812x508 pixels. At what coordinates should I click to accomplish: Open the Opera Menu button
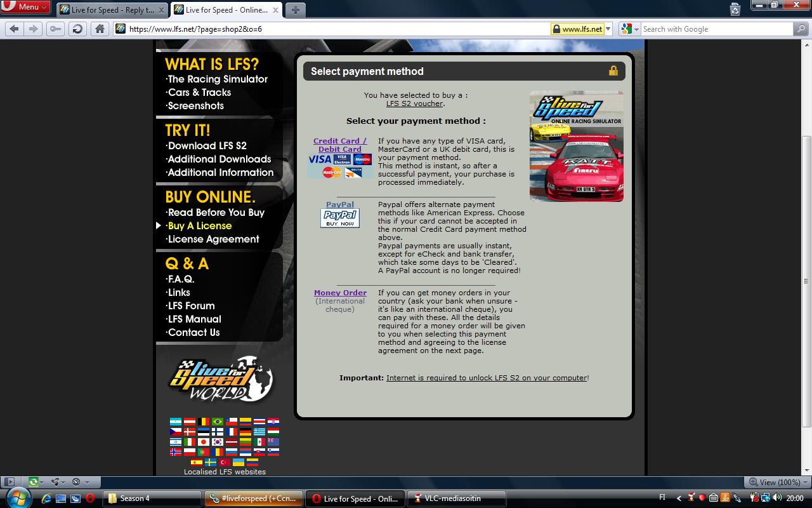pyautogui.click(x=25, y=7)
